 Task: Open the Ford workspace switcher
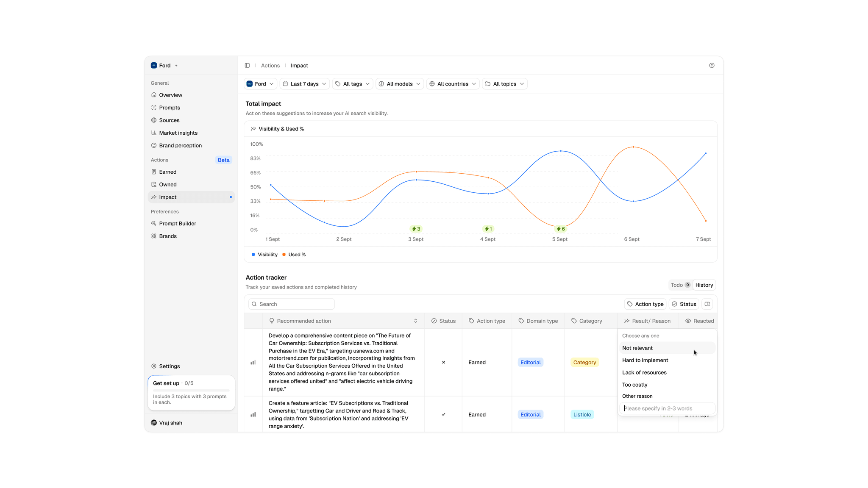(x=164, y=66)
